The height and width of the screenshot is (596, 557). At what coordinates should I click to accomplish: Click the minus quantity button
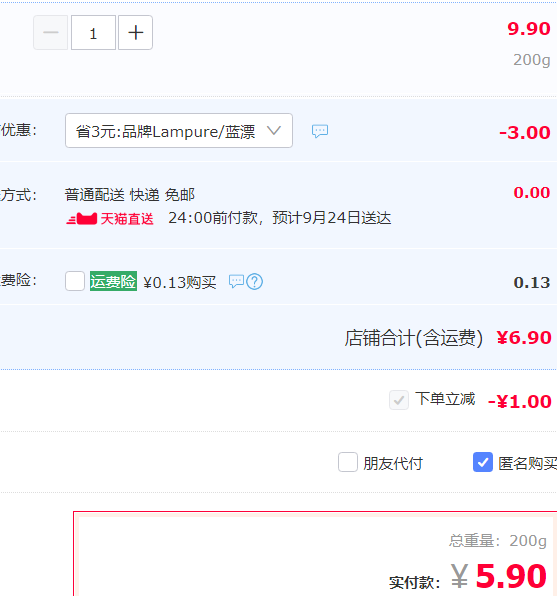(x=51, y=33)
